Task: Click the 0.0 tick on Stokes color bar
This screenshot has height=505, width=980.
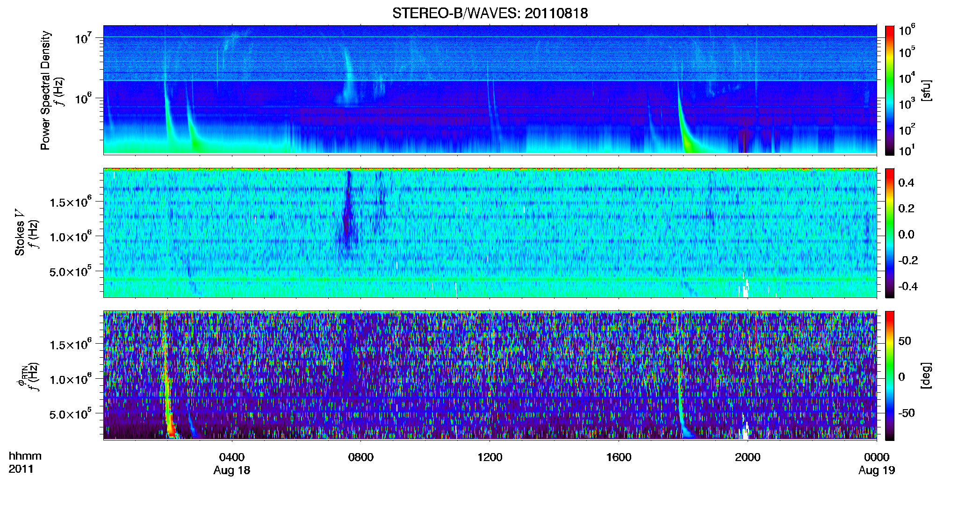Action: click(x=906, y=234)
